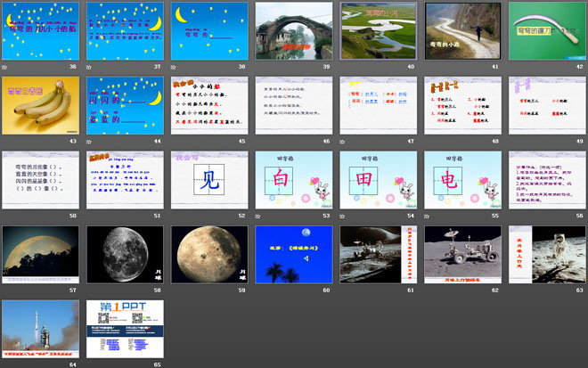Click animation star icon under slide 37
Viewport: 588px width, 368px height.
click(x=91, y=67)
